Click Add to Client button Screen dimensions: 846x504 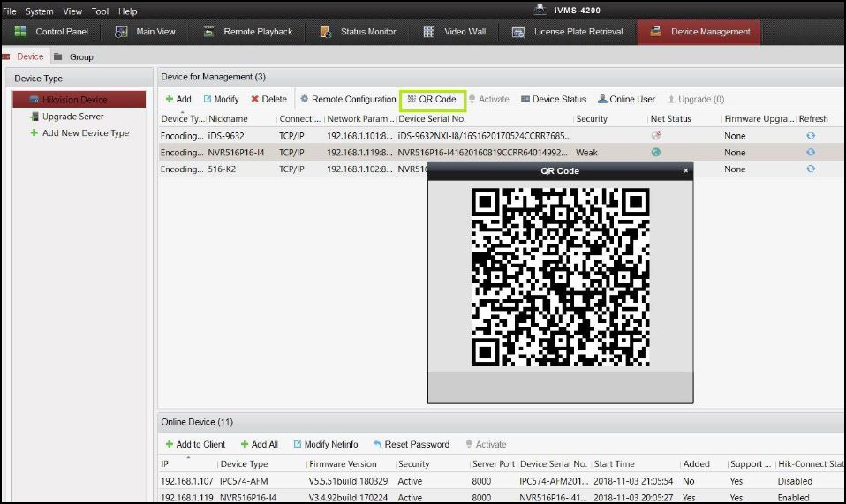click(x=195, y=445)
